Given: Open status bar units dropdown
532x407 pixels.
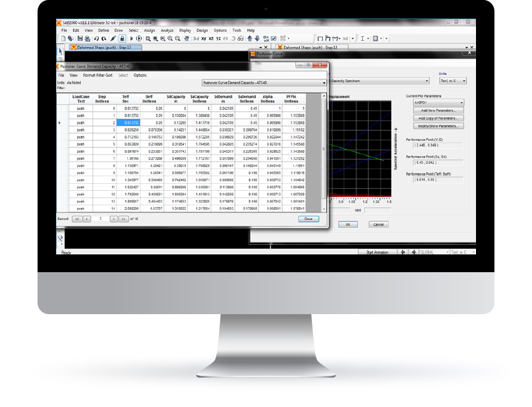Looking at the screenshot, I should [x=463, y=252].
